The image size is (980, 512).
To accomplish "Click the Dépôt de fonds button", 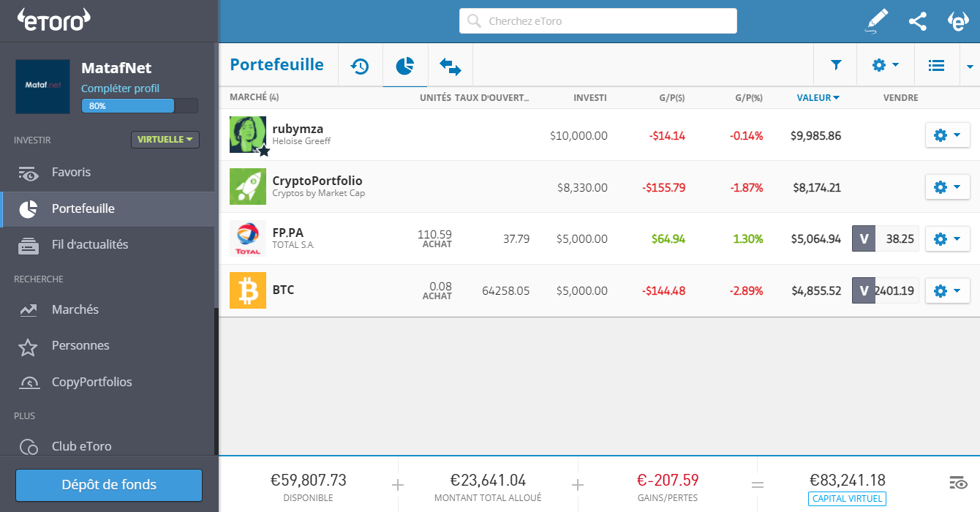I will [x=109, y=485].
